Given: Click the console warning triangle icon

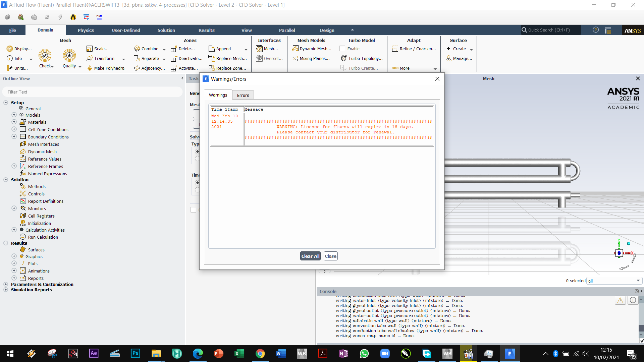Looking at the screenshot, I should pos(620,300).
